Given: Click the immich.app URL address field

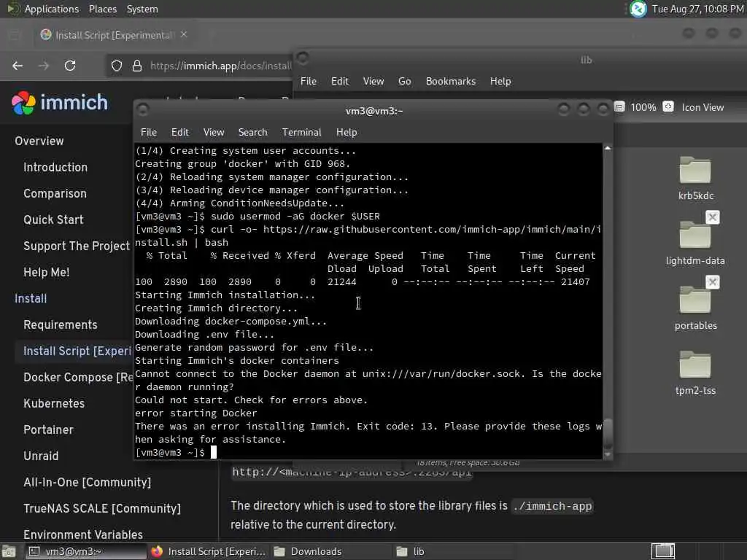Looking at the screenshot, I should (x=220, y=66).
